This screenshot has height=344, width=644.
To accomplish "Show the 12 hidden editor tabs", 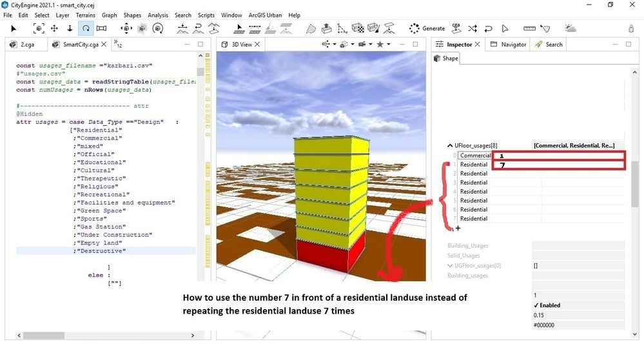I will pyautogui.click(x=118, y=44).
